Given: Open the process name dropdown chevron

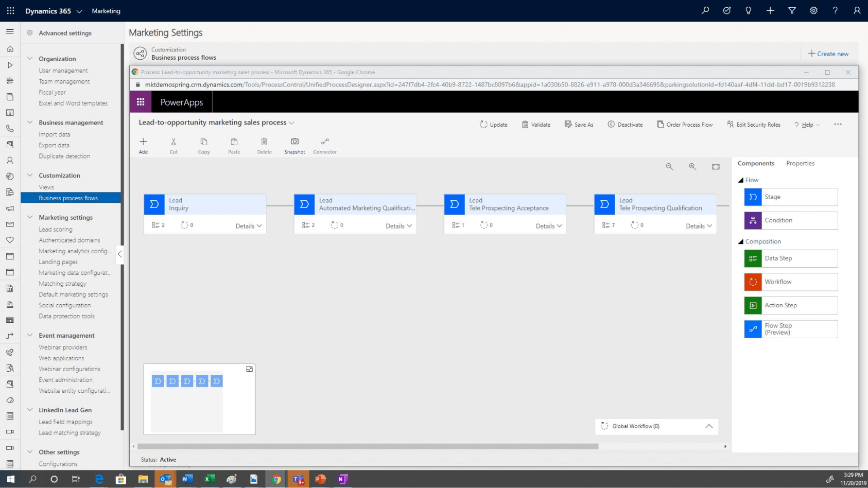Looking at the screenshot, I should [x=292, y=123].
